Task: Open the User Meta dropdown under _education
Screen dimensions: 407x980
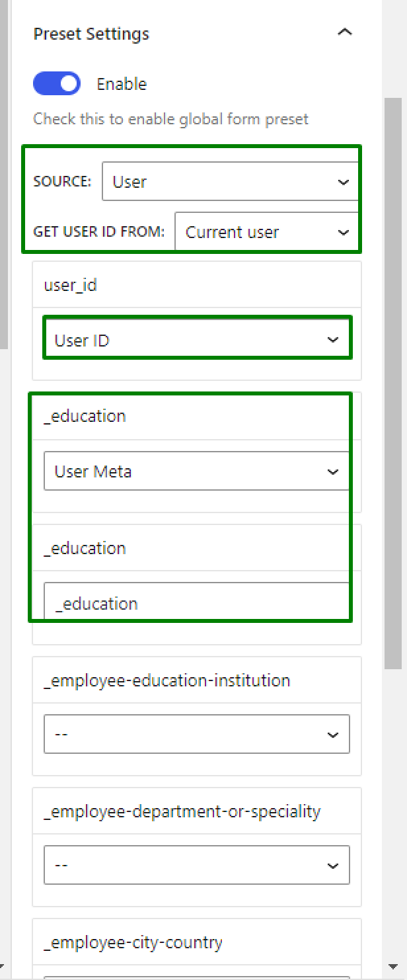Action: coord(197,471)
